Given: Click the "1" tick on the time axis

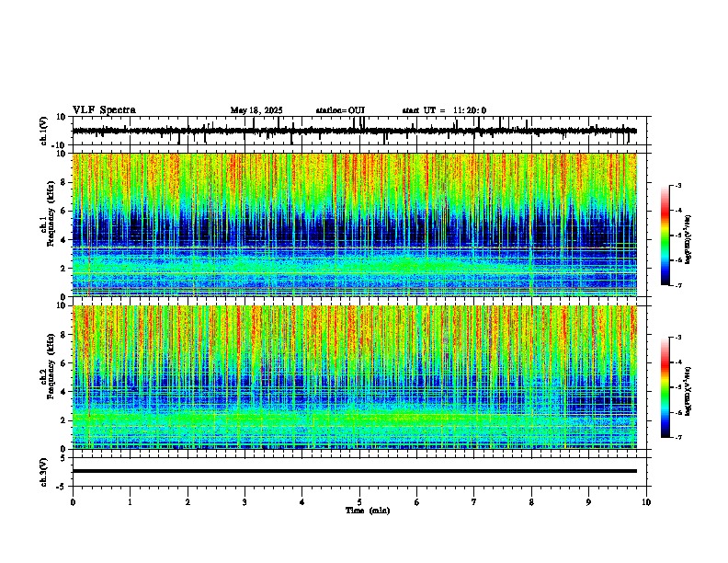Looking at the screenshot, I should 130,502.
